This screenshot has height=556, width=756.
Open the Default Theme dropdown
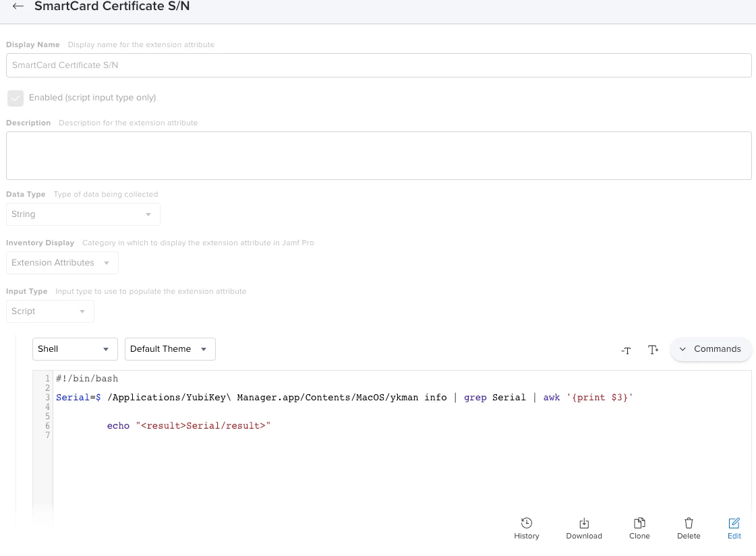click(170, 349)
